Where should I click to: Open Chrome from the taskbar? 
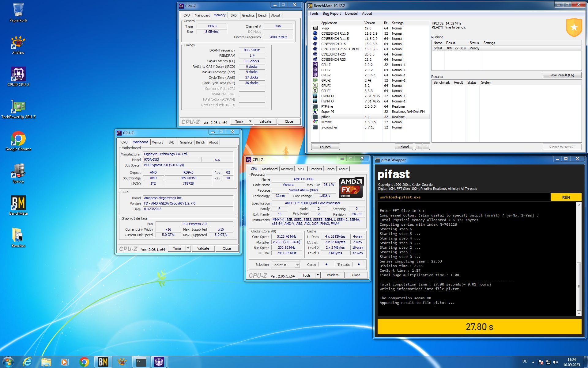pos(84,362)
